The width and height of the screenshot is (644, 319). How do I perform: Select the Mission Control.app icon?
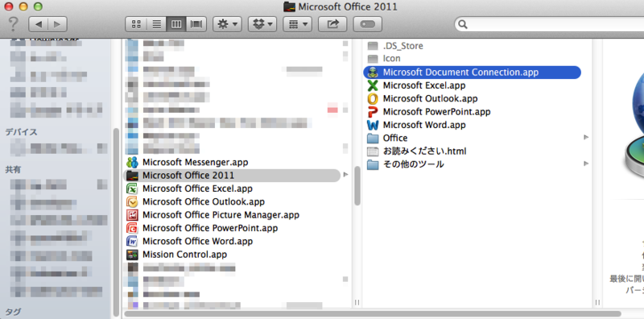pyautogui.click(x=132, y=255)
